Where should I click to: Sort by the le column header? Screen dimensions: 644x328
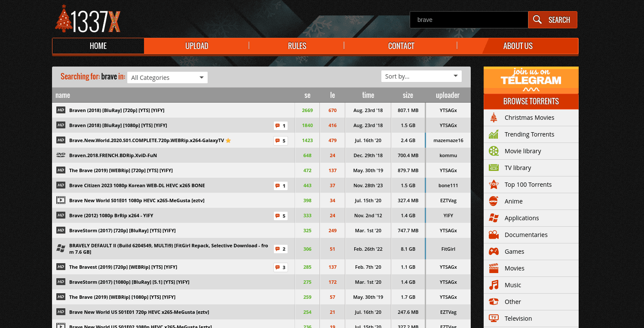(x=332, y=95)
